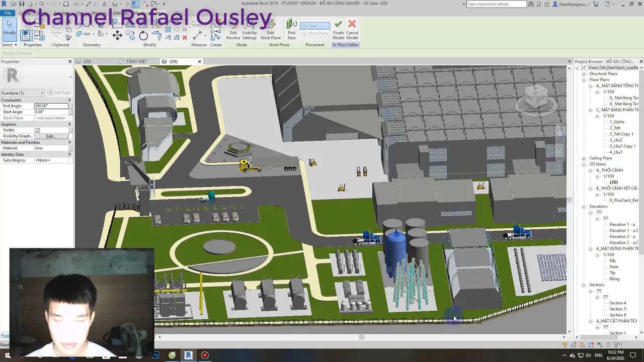This screenshot has width=644, height=362.
Task: Collapse Elevations node in Project Browser
Action: click(x=584, y=207)
